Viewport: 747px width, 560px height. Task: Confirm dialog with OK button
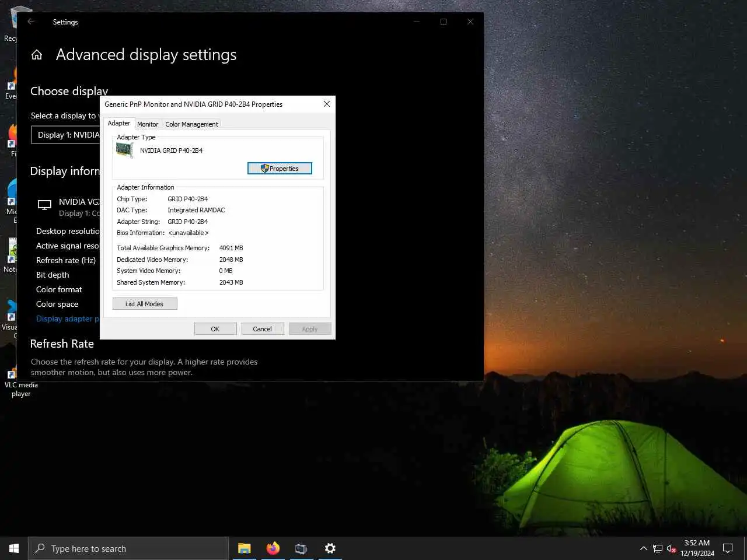215,329
